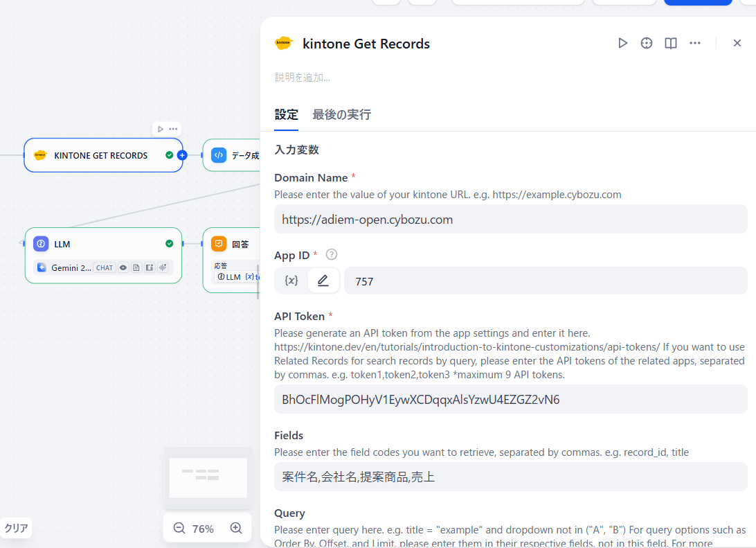Click the blue plus on KINTONE GET RECORDS node
The width and height of the screenshot is (756, 548).
pos(182,155)
